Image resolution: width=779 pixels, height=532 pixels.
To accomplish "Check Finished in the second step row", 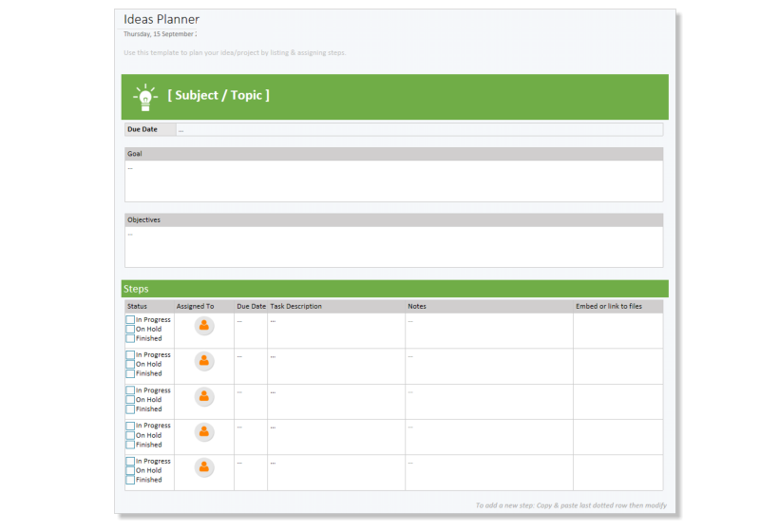I will pos(130,373).
